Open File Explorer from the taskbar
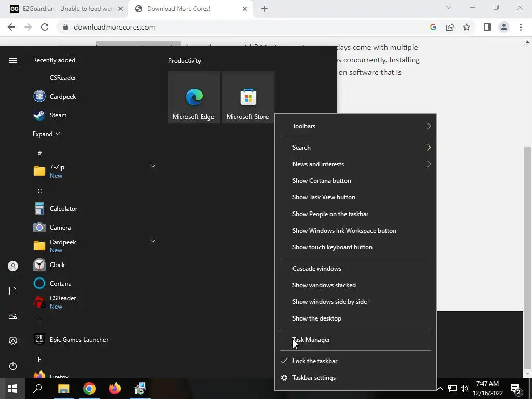This screenshot has height=399, width=532. click(x=63, y=389)
